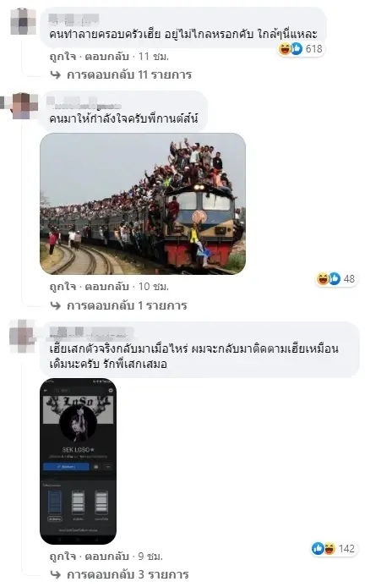Reply to the train photo comment
Screen dimensions: 392x587
107,287
